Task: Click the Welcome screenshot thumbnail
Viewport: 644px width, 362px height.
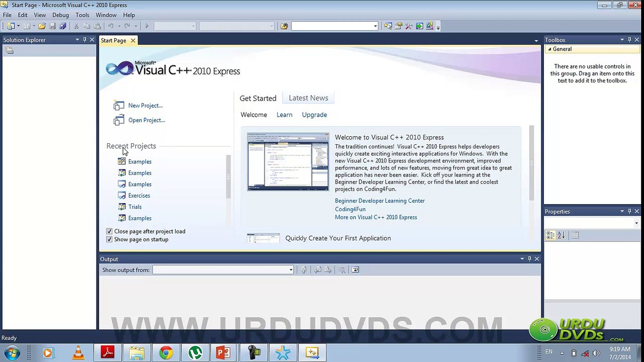Action: click(288, 161)
